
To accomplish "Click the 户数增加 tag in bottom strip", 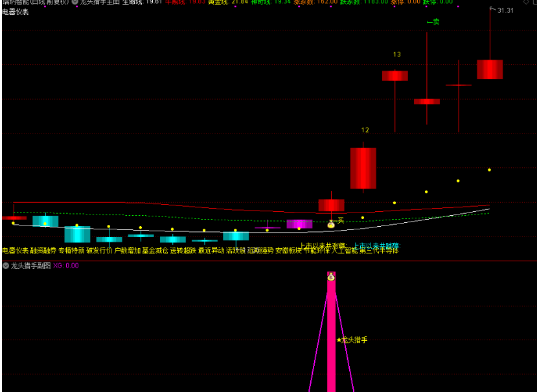I will pos(127,250).
